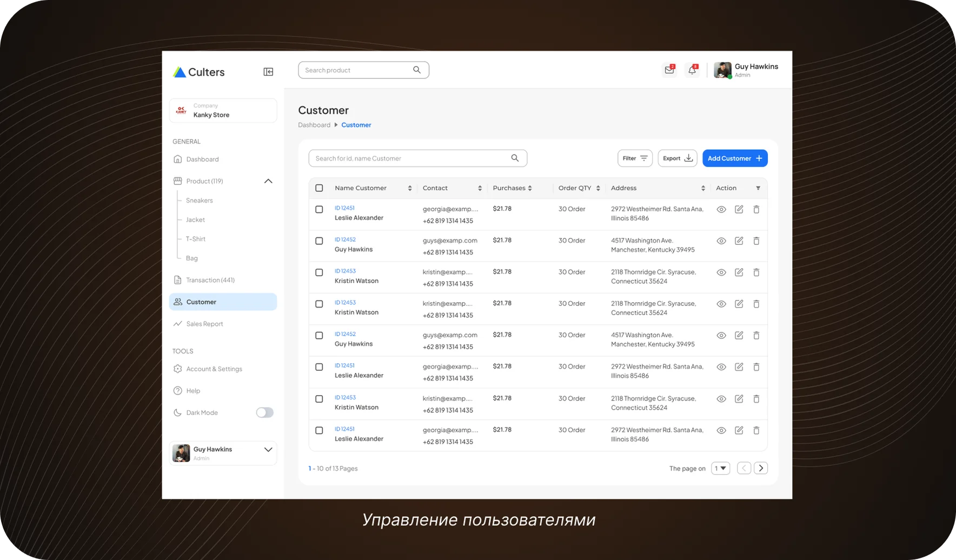This screenshot has height=560, width=956.
Task: Open the Bag product category
Action: (x=192, y=258)
